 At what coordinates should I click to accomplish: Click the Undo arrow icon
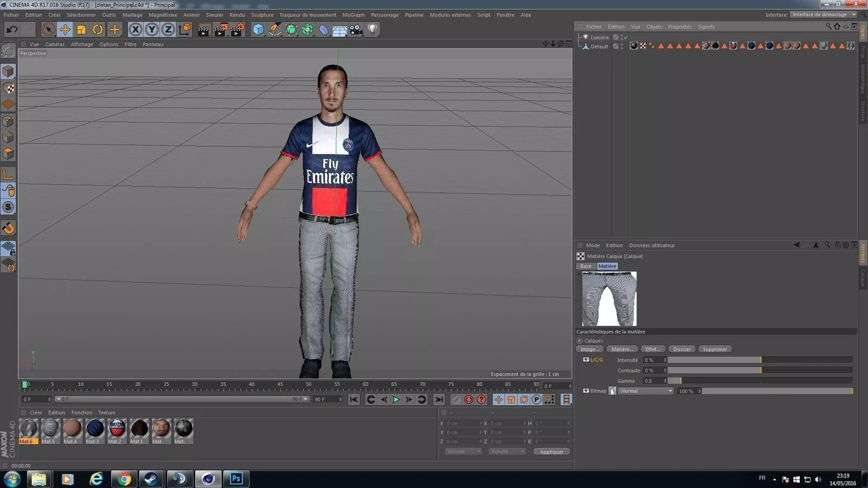tap(12, 30)
